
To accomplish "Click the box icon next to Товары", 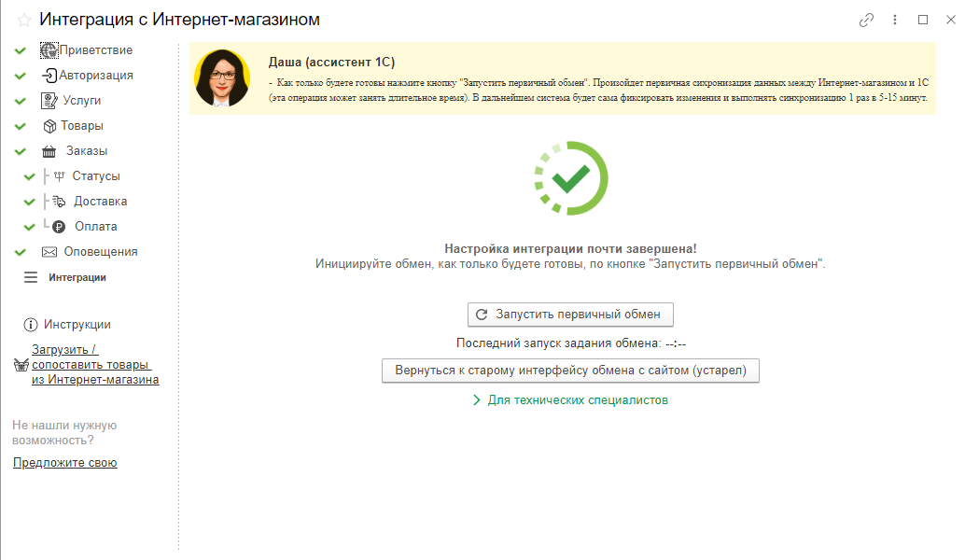I will point(49,126).
